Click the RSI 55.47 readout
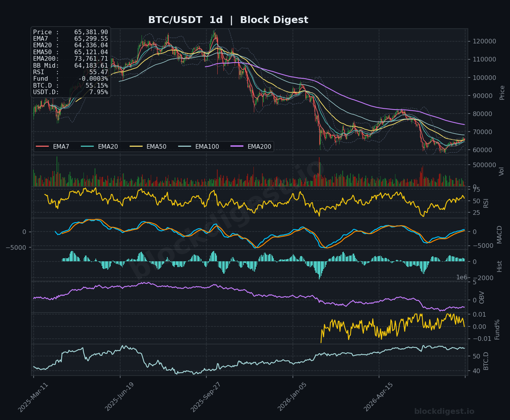The image size is (510, 420). (70, 72)
